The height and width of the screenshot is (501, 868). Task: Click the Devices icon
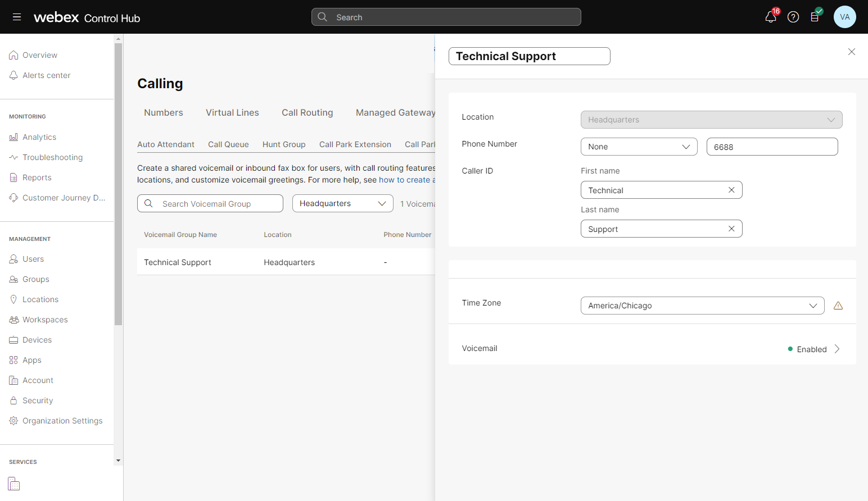click(x=13, y=340)
